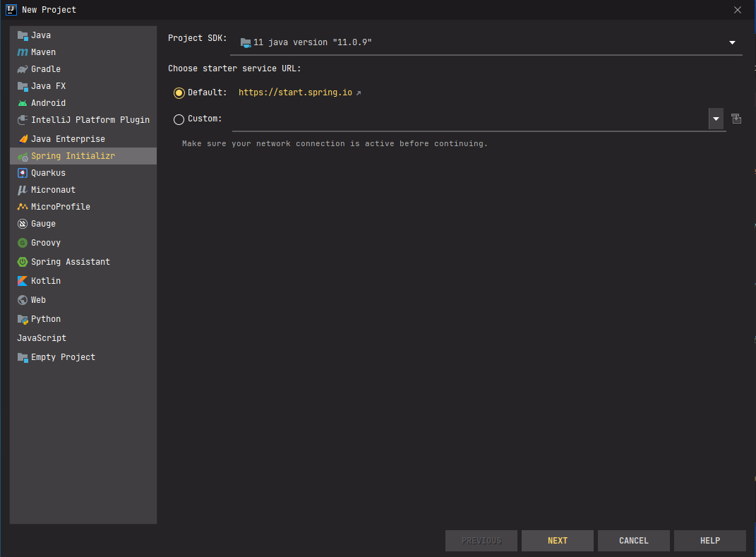
Task: Select Java FX in the project list
Action: pyautogui.click(x=83, y=86)
